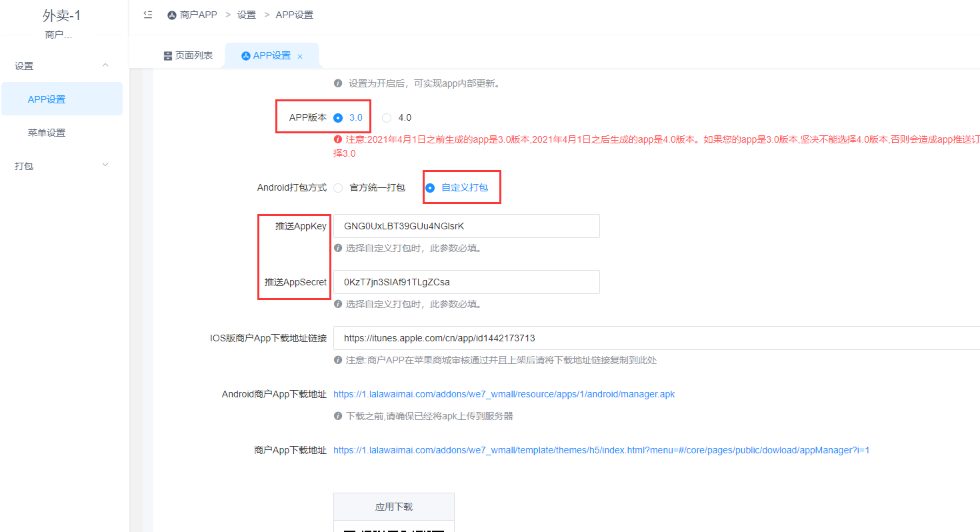This screenshot has width=980, height=532.
Task: Choose 自定义打包 Android packaging option
Action: coord(430,188)
